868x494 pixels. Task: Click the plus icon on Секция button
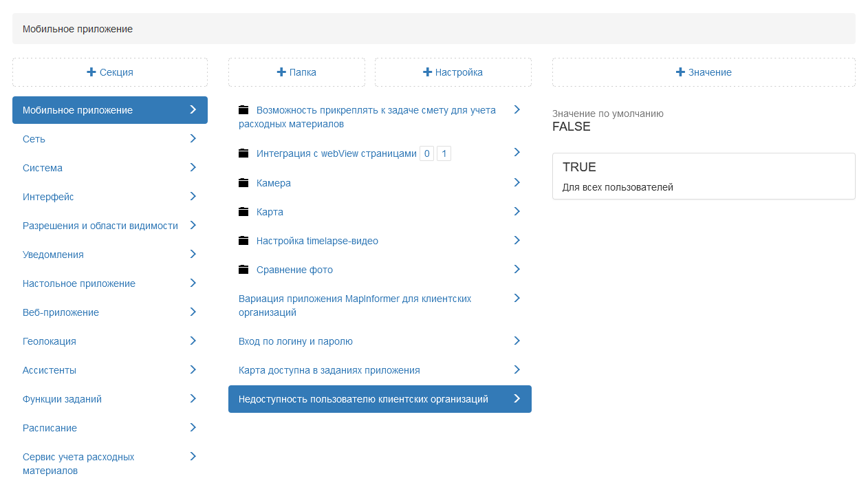click(91, 72)
